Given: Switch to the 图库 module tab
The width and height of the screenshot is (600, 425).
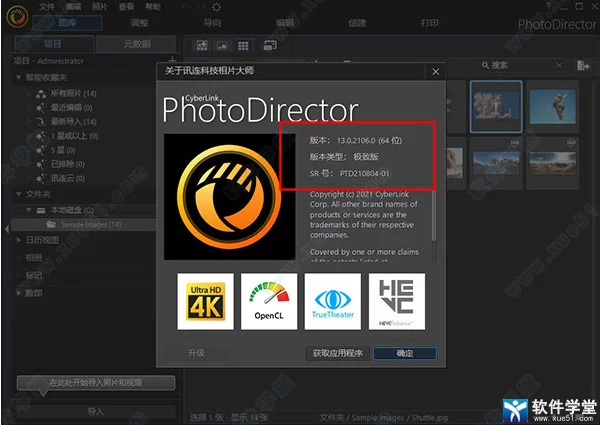Looking at the screenshot, I should [67, 23].
